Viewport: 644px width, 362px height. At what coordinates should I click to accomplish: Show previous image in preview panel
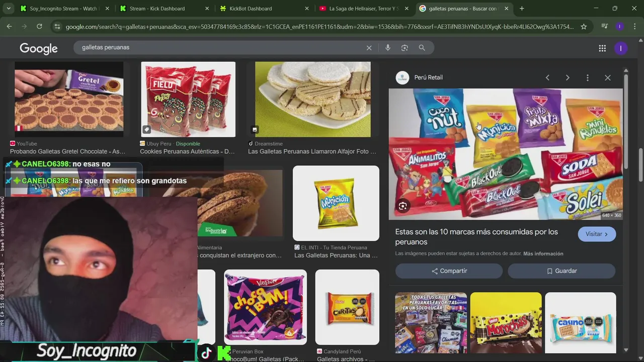[547, 77]
